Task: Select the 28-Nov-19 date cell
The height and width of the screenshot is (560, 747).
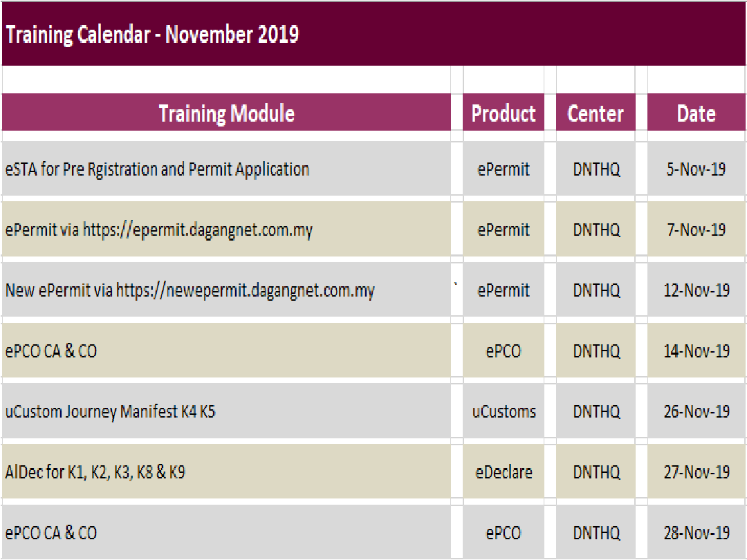Action: click(696, 532)
